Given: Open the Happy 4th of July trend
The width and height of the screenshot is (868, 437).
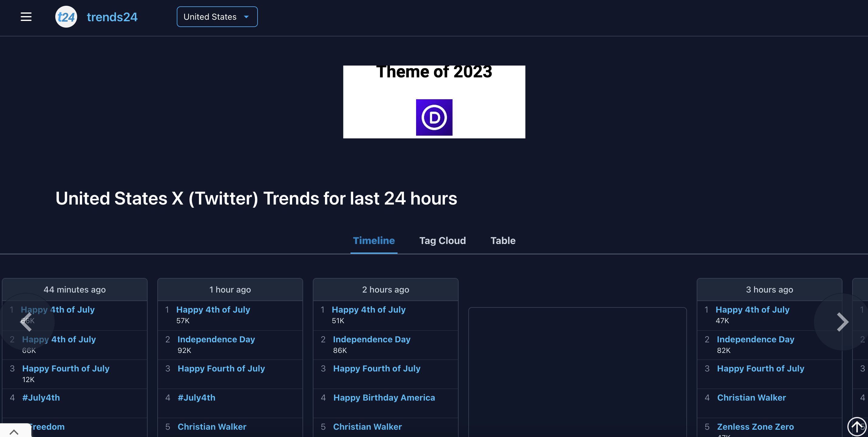Looking at the screenshot, I should tap(213, 310).
